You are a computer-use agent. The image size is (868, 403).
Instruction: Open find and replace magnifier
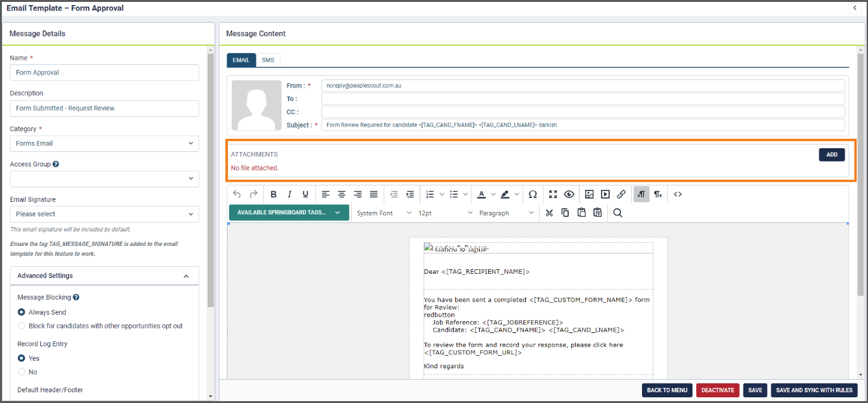(x=617, y=213)
